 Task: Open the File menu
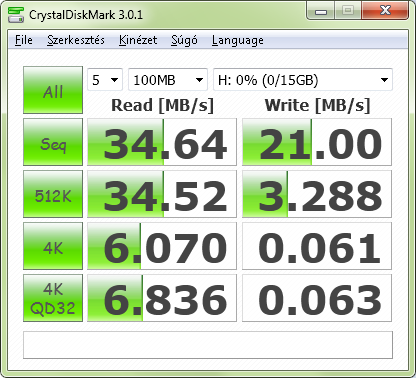click(24, 40)
